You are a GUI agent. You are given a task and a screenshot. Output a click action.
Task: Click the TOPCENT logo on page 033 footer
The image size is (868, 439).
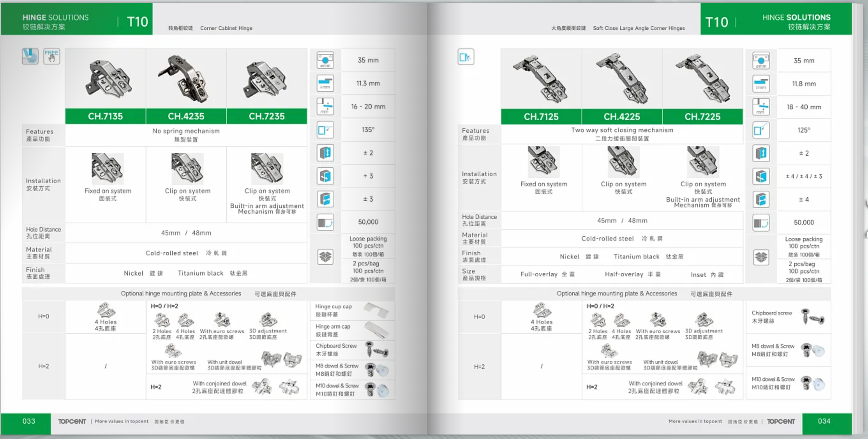point(72,421)
